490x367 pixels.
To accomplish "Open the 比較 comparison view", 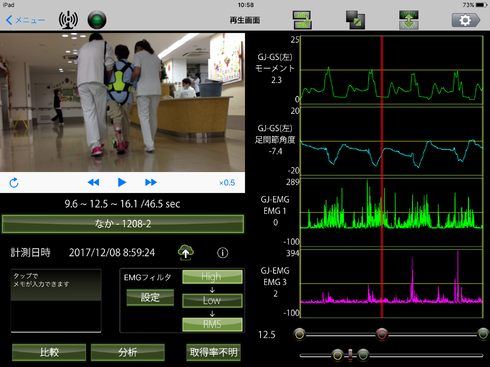I will [x=49, y=352].
